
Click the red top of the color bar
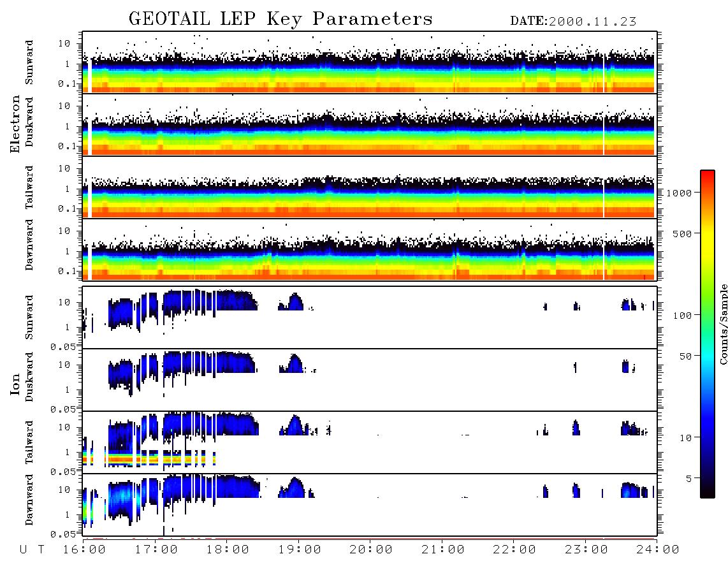pyautogui.click(x=707, y=177)
